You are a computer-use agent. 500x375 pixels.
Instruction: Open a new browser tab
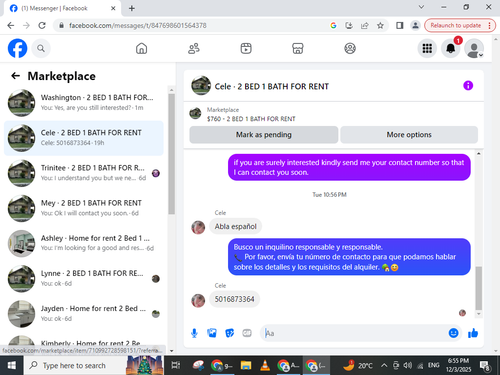132,8
